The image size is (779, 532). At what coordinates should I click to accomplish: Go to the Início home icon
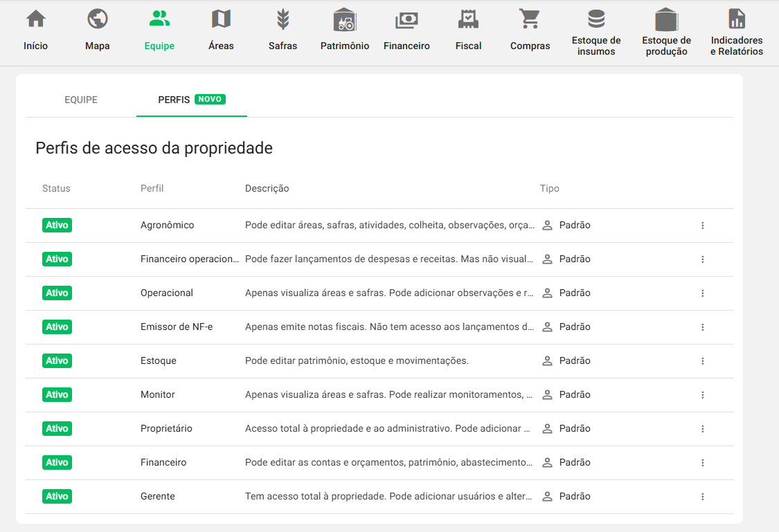(x=35, y=19)
